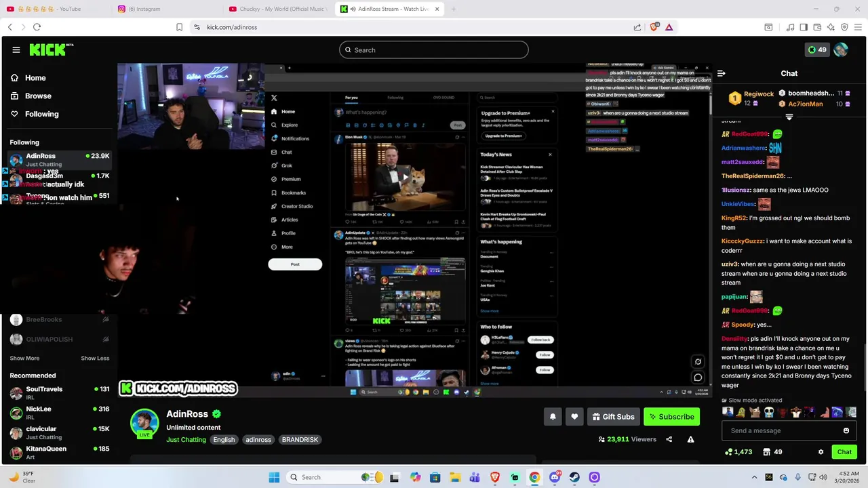Click username TheRealSpiderman26 in chat
This screenshot has height=488, width=868.
(753, 176)
